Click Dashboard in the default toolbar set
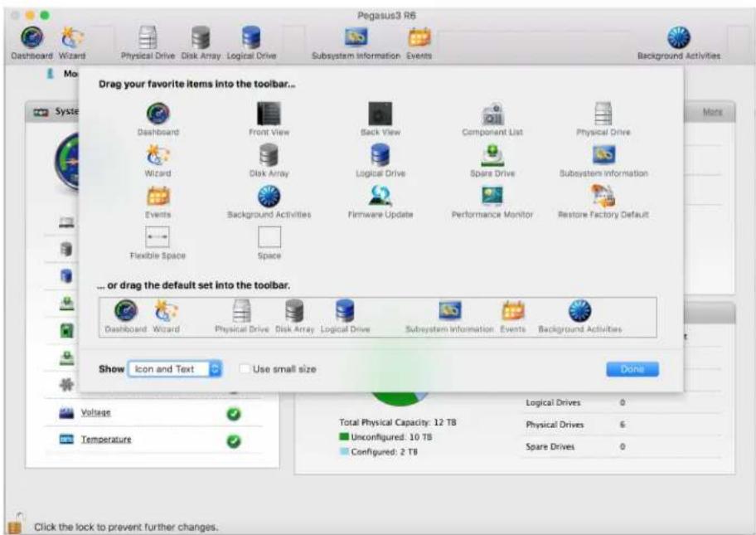756x535 pixels. pos(126,317)
